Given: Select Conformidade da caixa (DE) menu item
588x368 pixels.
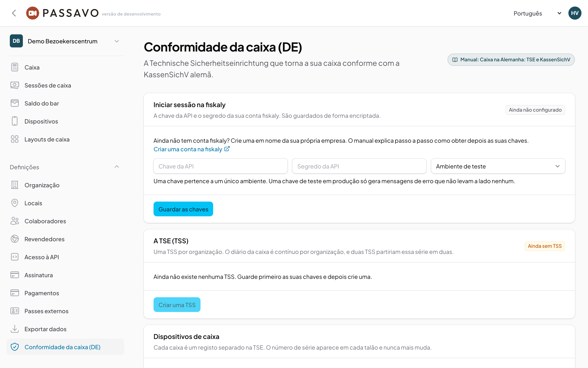Looking at the screenshot, I should [x=65, y=347].
